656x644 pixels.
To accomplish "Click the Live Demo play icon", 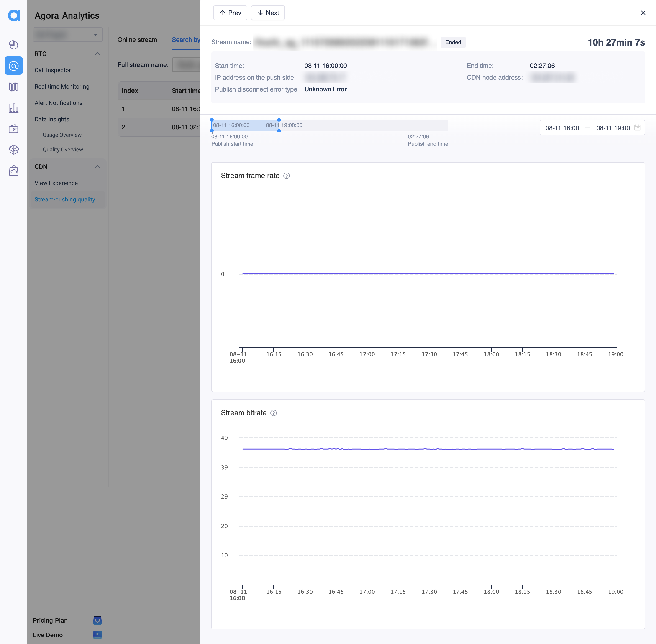I will 97,635.
